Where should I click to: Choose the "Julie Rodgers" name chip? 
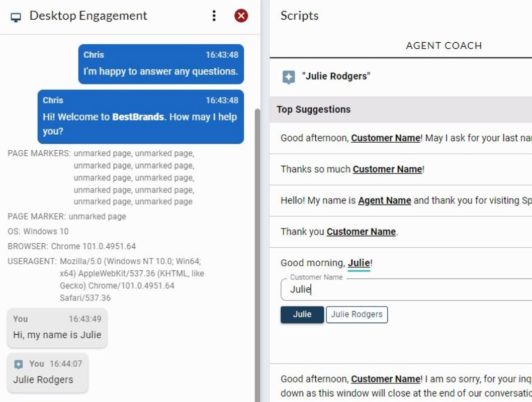point(357,315)
